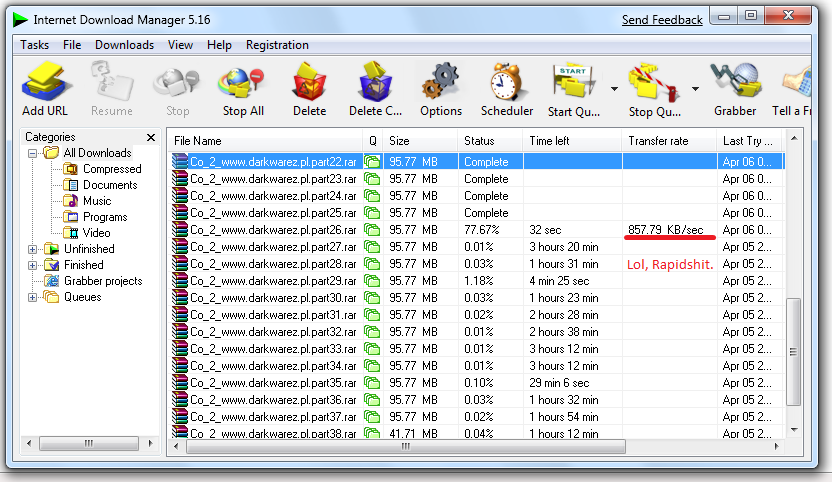
Task: Open the File menu
Action: [x=72, y=45]
